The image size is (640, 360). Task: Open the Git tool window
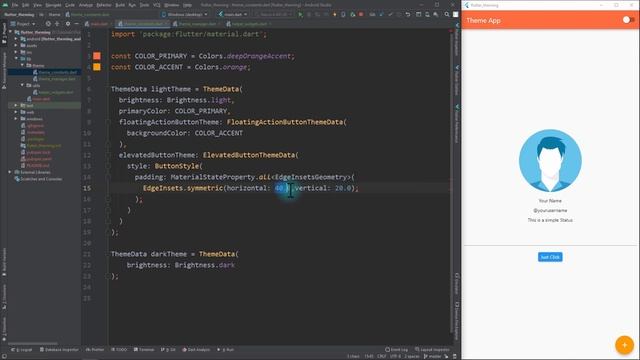click(x=168, y=349)
